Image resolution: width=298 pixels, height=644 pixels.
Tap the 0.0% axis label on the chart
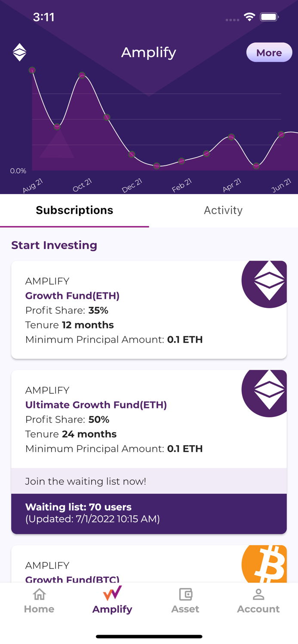pos(18,170)
